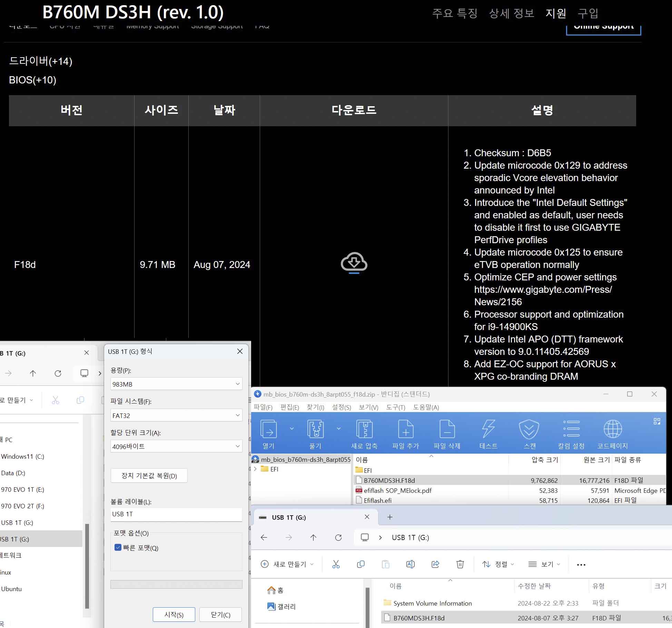Click the Delete File (파일 삭제) icon
This screenshot has width=672, height=628.
pyautogui.click(x=447, y=429)
